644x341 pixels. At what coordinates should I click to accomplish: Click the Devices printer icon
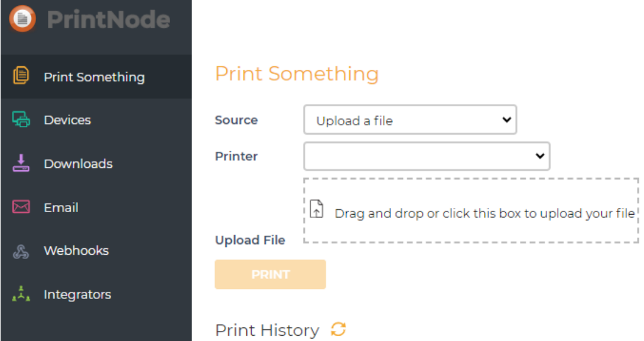tap(21, 119)
